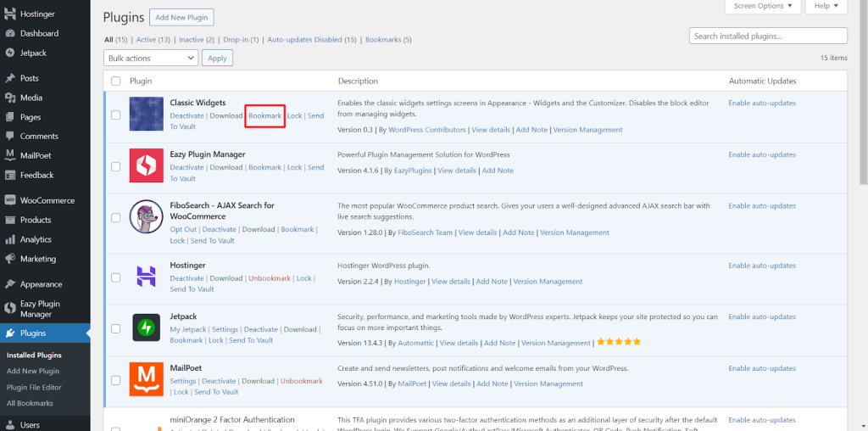Click the Appearance paintbrush icon
Image resolution: width=868 pixels, height=431 pixels.
(9, 284)
